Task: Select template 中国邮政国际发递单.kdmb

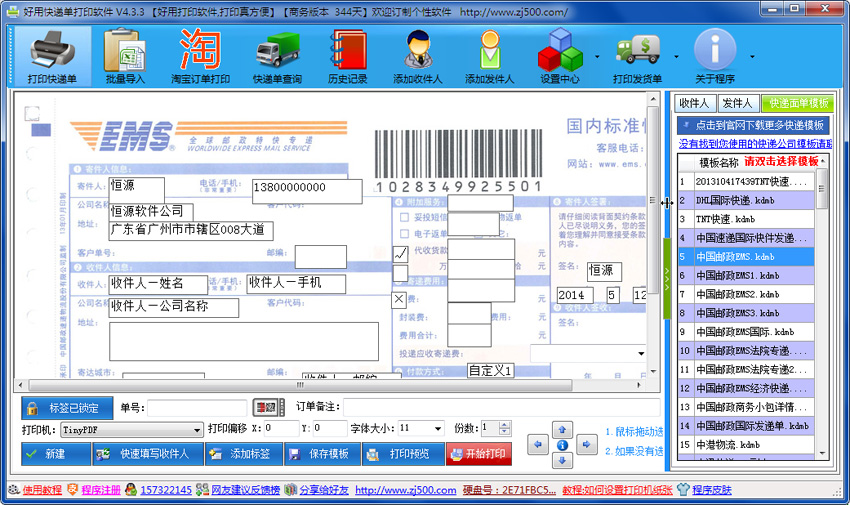Action: [x=746, y=426]
